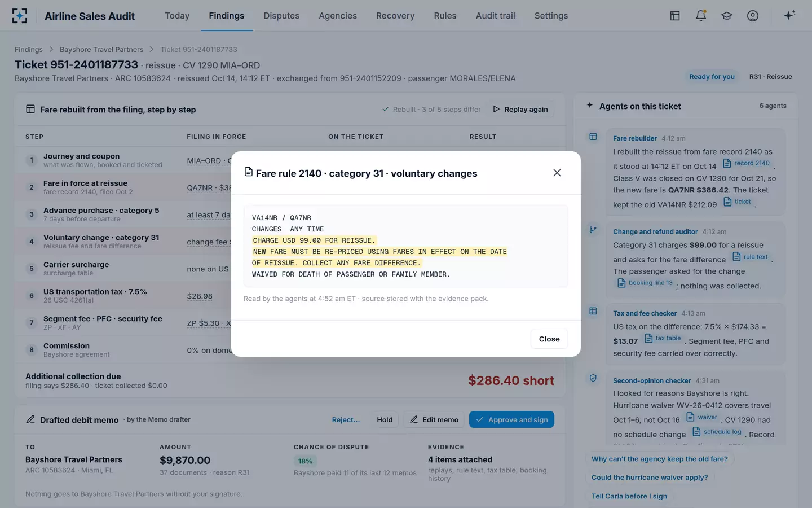Viewport: 812px width, 508px height.
Task: Click Reject… on the debit memo
Action: (346, 419)
